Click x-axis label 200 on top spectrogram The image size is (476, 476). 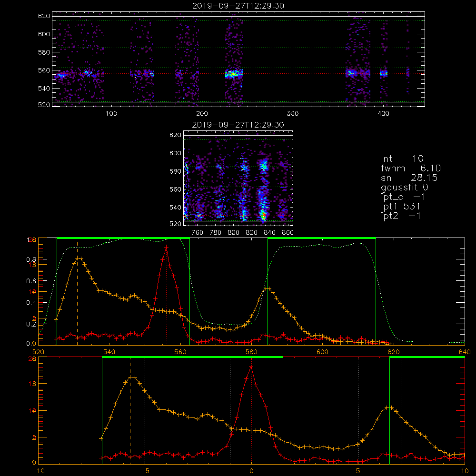click(202, 114)
